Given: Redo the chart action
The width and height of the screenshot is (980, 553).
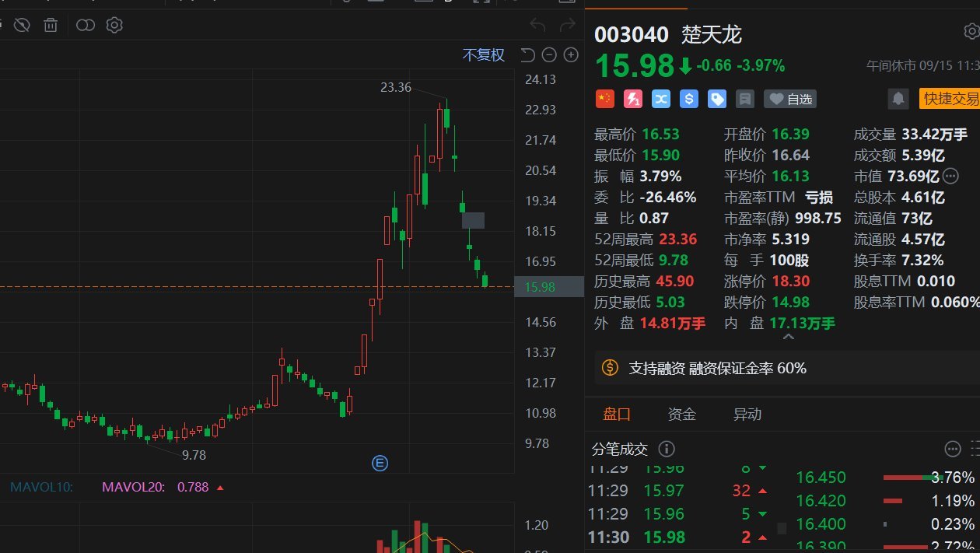Looking at the screenshot, I should (x=568, y=26).
